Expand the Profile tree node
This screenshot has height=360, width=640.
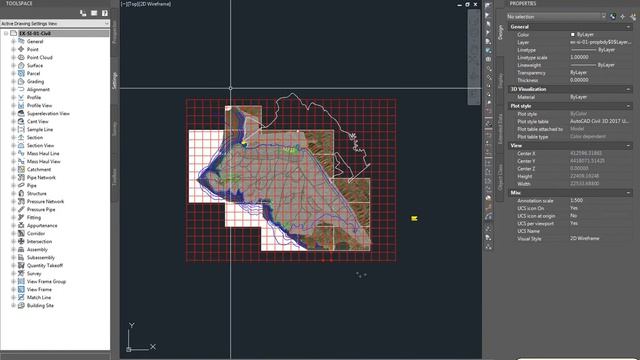[x=13, y=98]
